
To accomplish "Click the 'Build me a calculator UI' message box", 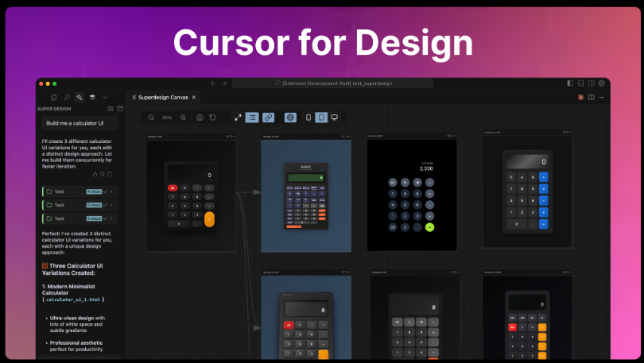I will (x=80, y=123).
